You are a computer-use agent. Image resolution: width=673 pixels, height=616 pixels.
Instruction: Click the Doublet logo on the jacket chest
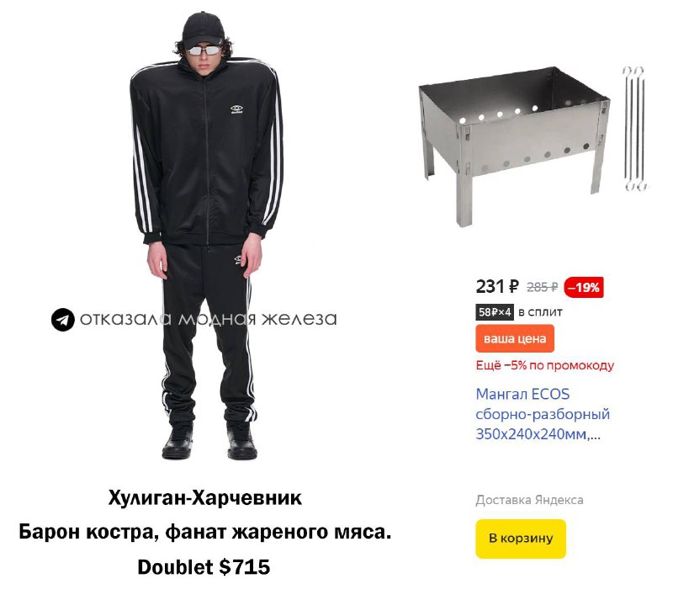(x=237, y=109)
